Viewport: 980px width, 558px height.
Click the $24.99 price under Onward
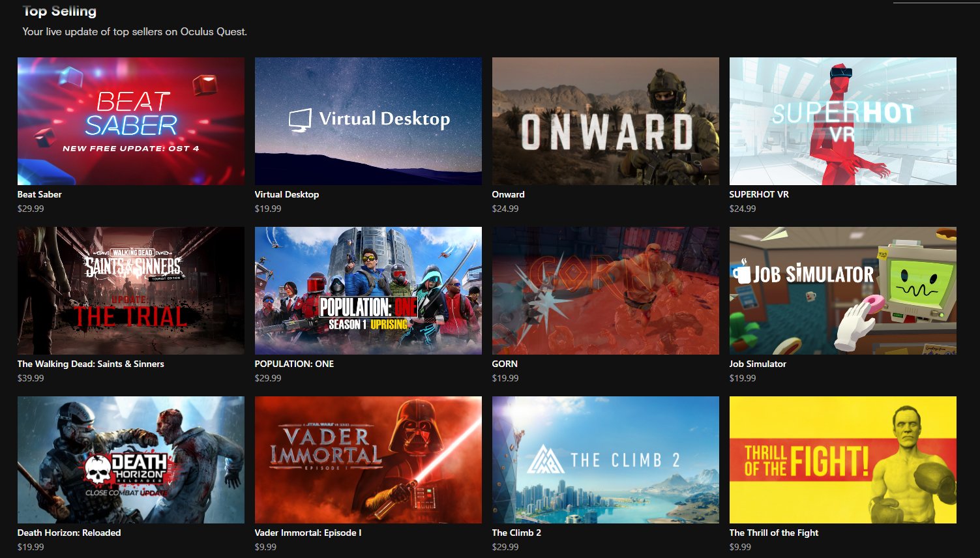click(x=505, y=209)
